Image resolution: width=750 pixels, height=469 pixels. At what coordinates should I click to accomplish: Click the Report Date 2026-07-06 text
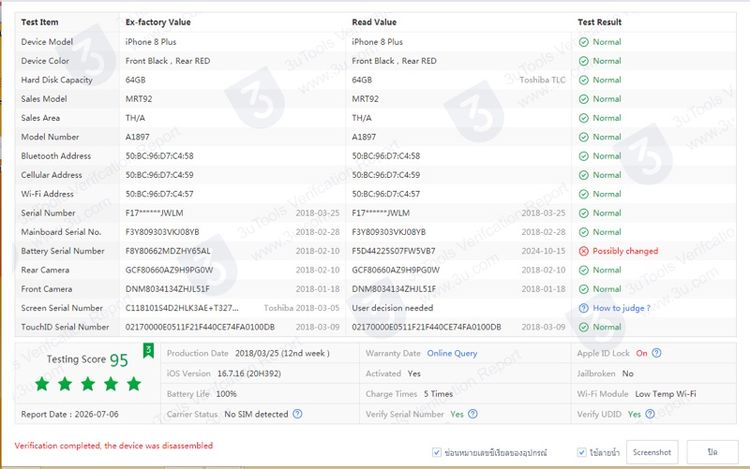70,414
